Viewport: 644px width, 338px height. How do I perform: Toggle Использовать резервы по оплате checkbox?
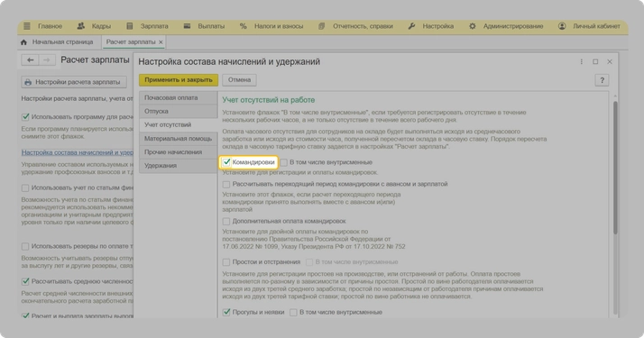tap(25, 247)
